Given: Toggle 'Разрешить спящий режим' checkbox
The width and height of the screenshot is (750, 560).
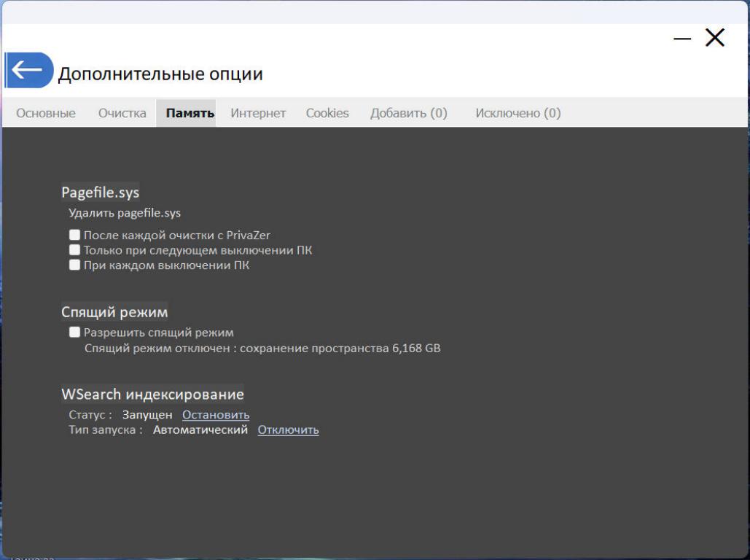Looking at the screenshot, I should [74, 332].
